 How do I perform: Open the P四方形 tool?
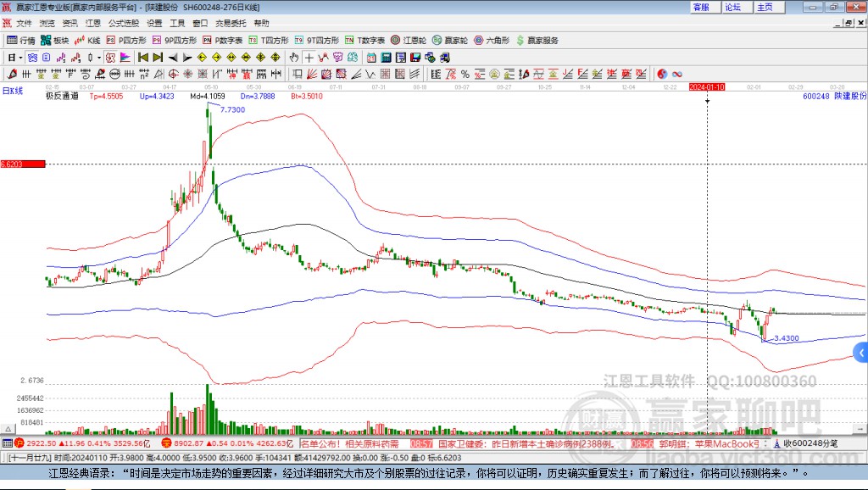coord(126,41)
